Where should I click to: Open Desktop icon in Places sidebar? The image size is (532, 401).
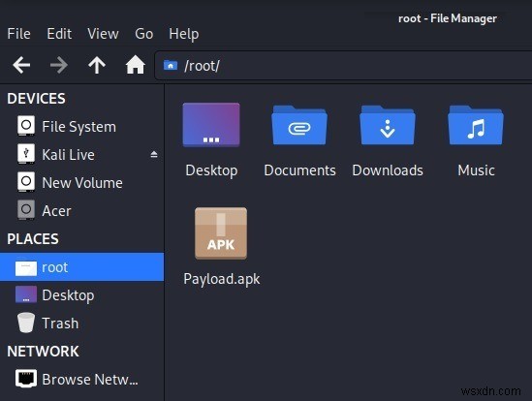26,294
